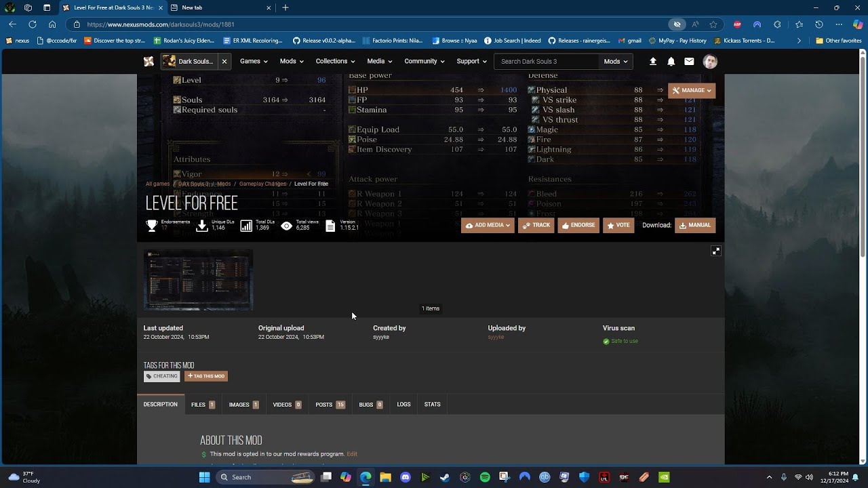Click the Cheating tag
Viewport: 868px width, 488px height.
pyautogui.click(x=162, y=376)
